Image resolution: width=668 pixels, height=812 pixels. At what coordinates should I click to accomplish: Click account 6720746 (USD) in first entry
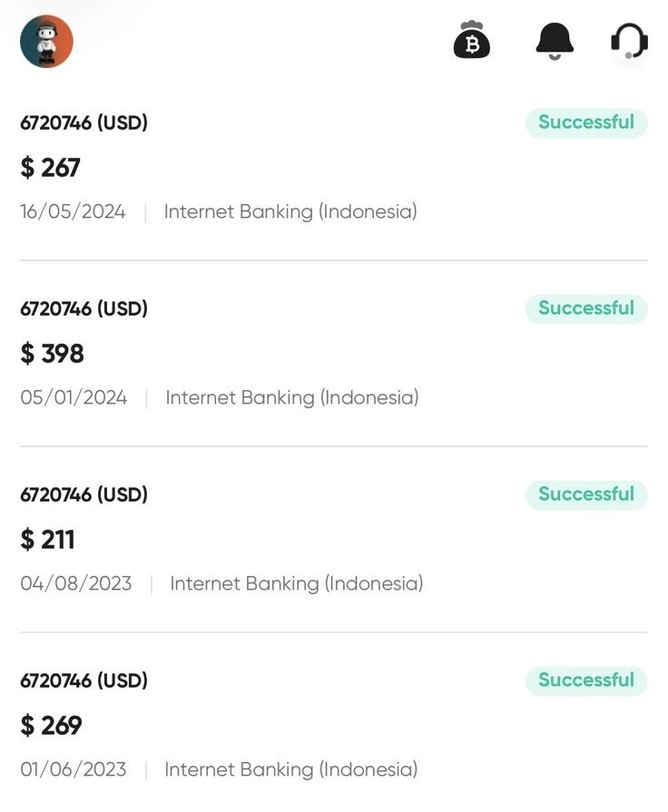point(83,122)
